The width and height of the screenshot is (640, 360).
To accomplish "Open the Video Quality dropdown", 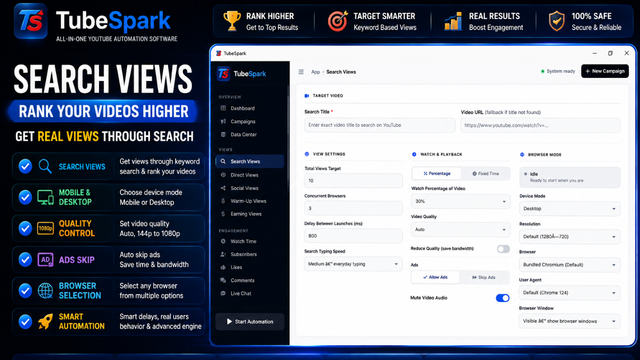I will tap(460, 229).
